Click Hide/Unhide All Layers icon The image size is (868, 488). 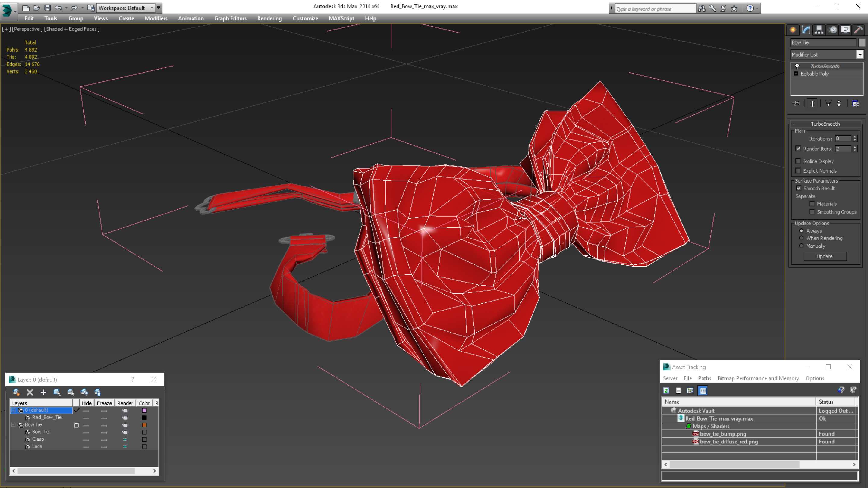(x=84, y=392)
